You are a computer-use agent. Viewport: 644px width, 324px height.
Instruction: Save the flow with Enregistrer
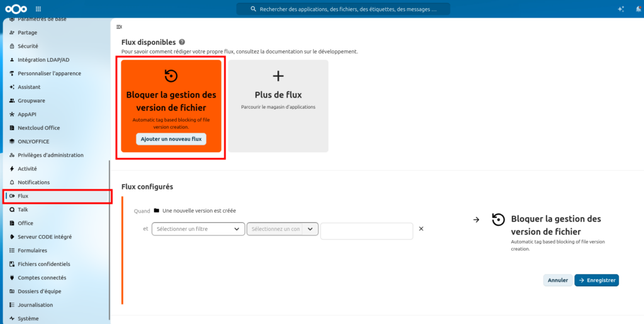point(596,280)
